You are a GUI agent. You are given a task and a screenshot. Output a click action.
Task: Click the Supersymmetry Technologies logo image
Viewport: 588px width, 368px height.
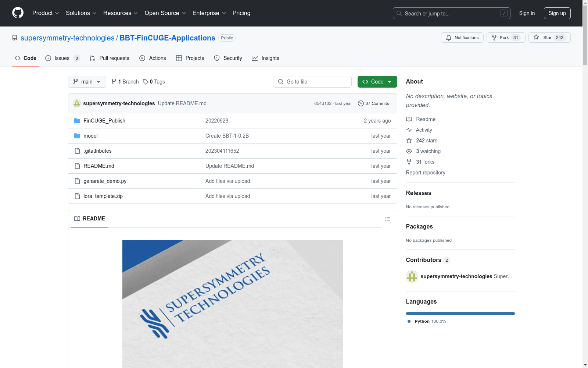233,304
